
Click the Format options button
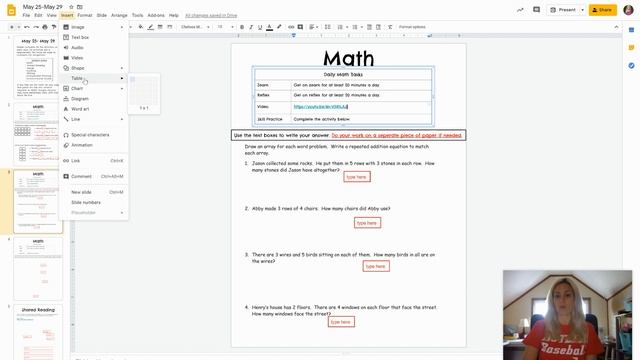pyautogui.click(x=412, y=27)
